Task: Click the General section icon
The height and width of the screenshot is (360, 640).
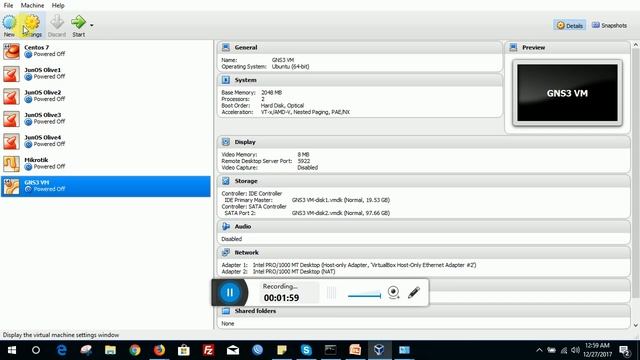Action: [x=226, y=47]
